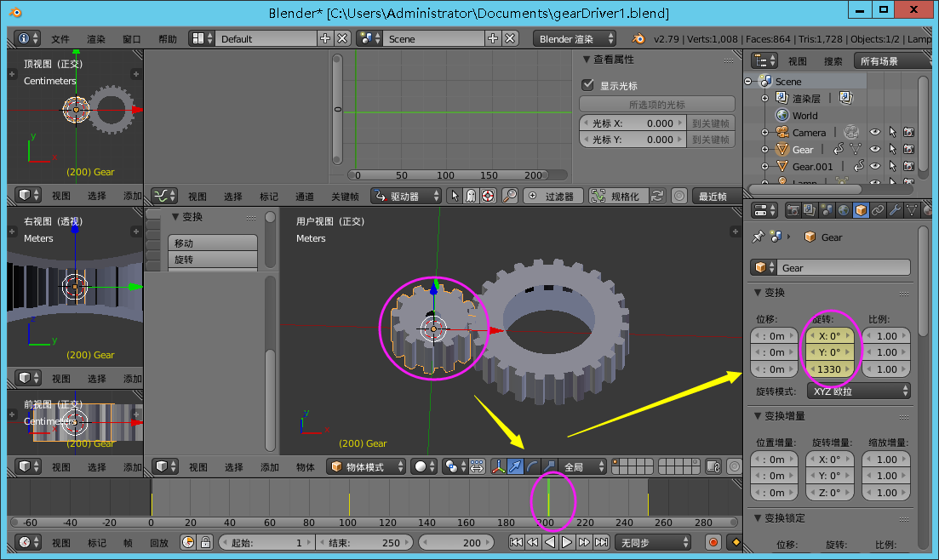Open the Blender 渲染 engine dropdown
Image resolution: width=939 pixels, height=560 pixels.
[x=575, y=39]
